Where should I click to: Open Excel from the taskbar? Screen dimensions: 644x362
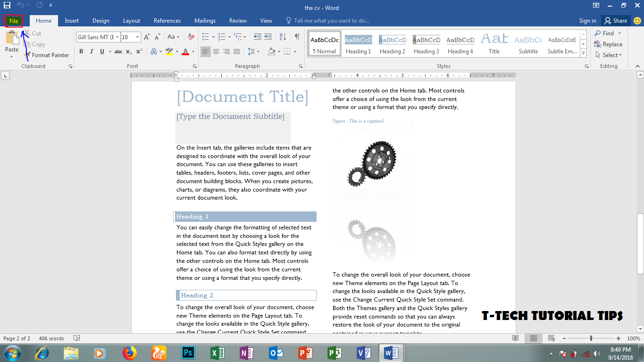click(217, 353)
